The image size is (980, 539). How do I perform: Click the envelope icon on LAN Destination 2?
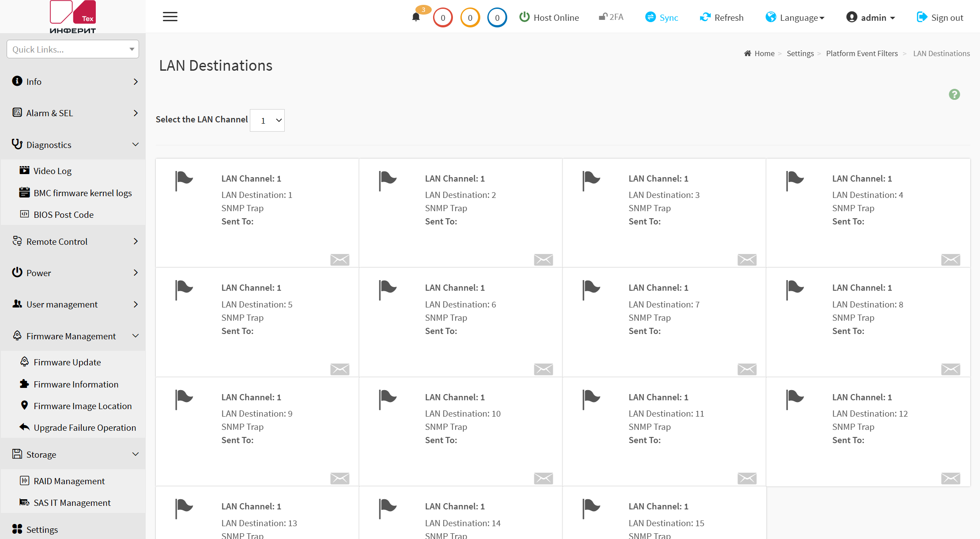543,260
